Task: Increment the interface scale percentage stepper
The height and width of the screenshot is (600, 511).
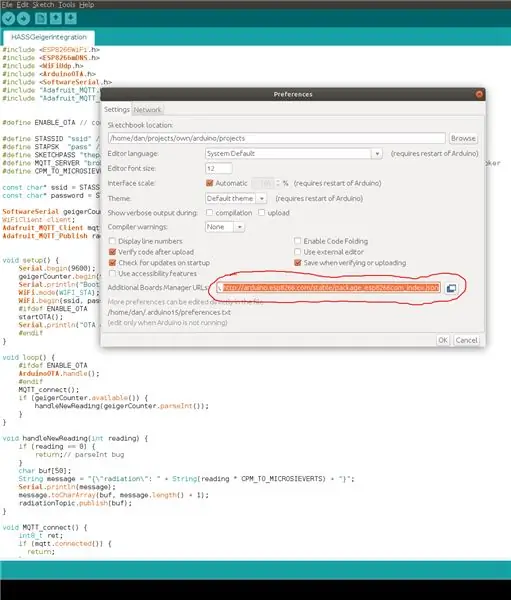Action: pyautogui.click(x=278, y=181)
